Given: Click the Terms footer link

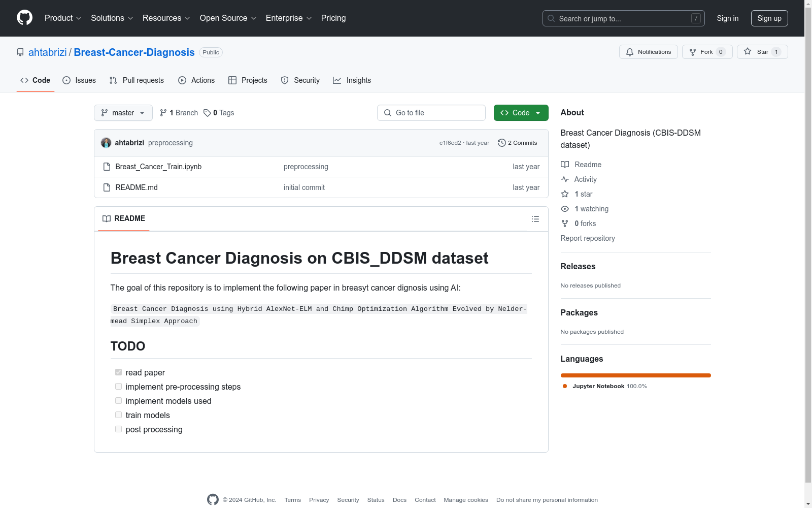Looking at the screenshot, I should [x=293, y=500].
